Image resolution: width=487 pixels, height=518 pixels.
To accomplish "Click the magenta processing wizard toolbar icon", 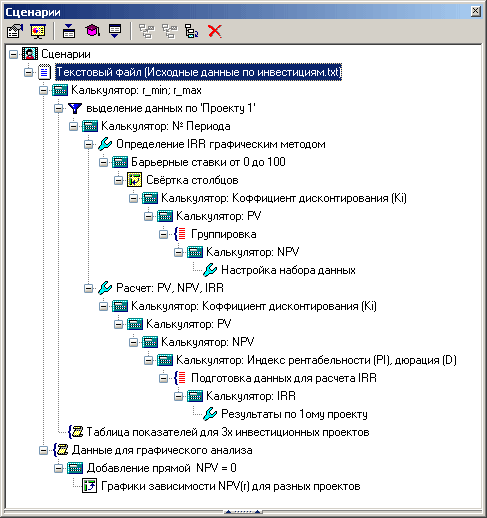I will pos(92,31).
